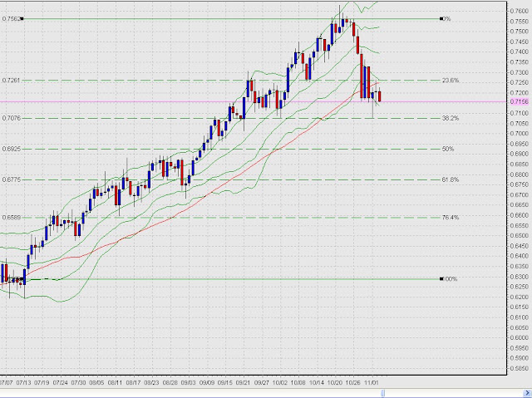Click the 07/13 date axis label
This screenshot has width=532, height=398.
24,383
